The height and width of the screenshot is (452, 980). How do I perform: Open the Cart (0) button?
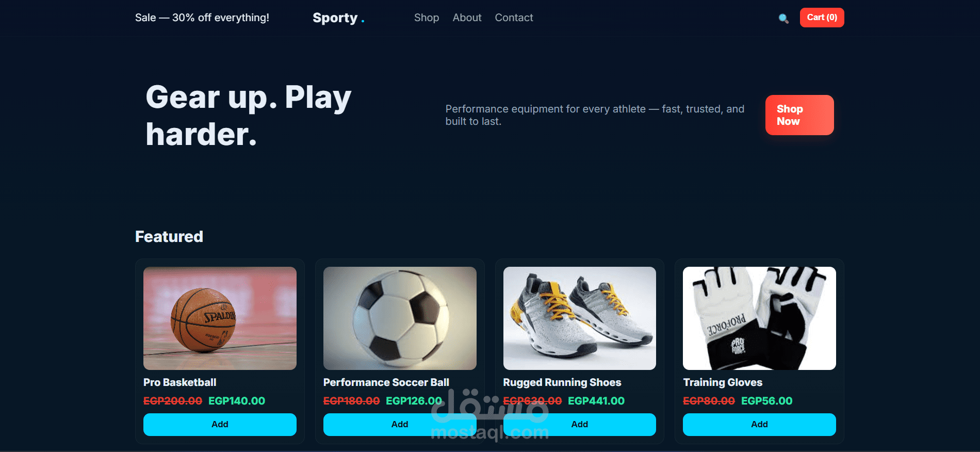pyautogui.click(x=822, y=18)
